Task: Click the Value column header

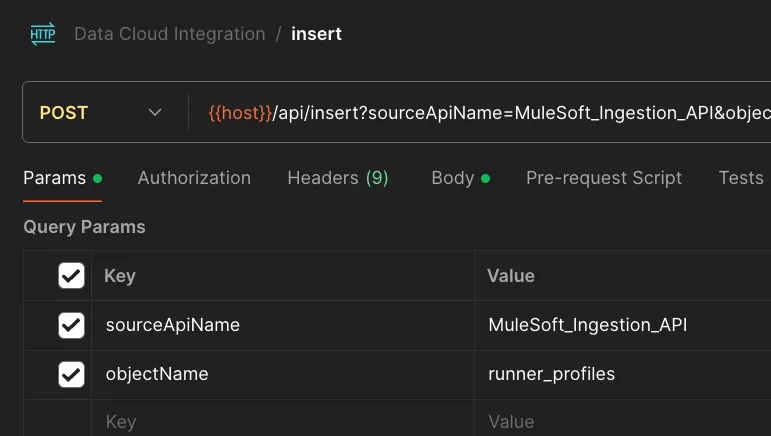Action: [x=511, y=276]
